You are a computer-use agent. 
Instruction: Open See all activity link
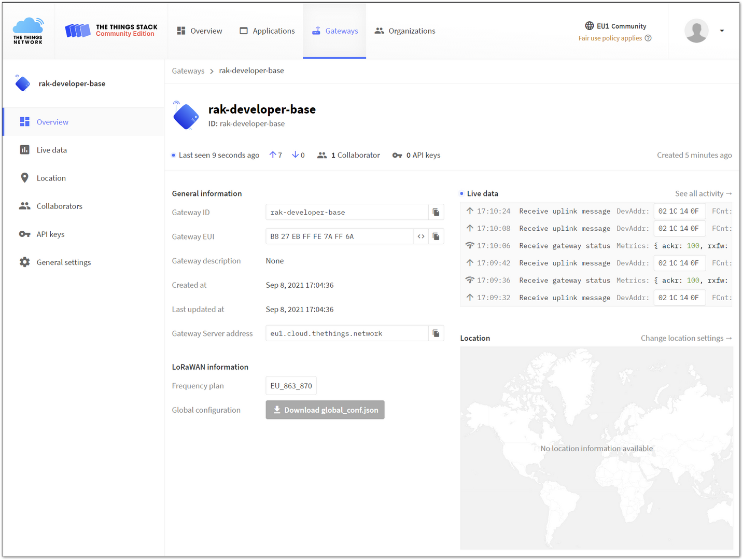click(704, 193)
